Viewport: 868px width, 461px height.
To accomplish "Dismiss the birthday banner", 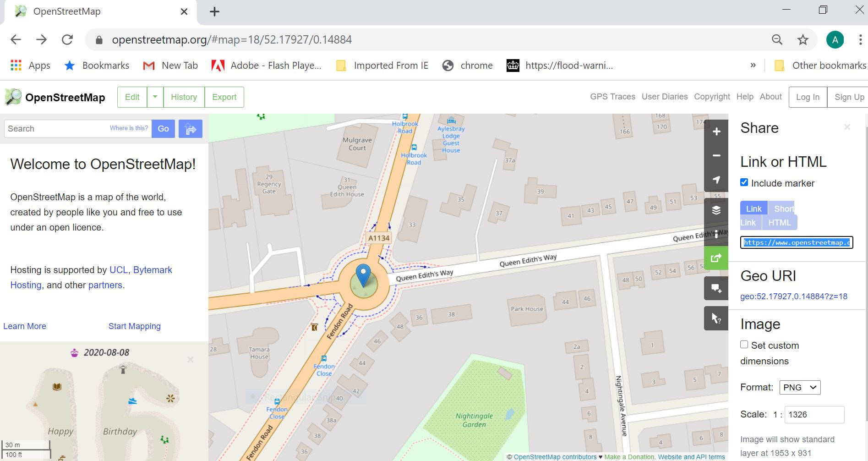I will [191, 360].
